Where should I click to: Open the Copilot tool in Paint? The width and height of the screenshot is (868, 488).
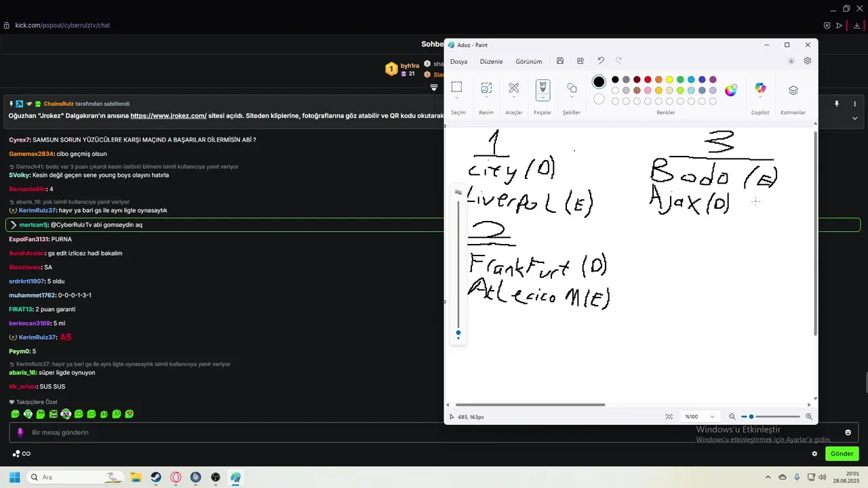[760, 89]
